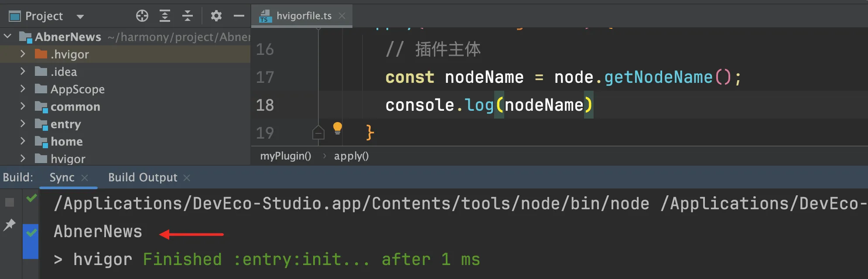Close the Build Output tab
Screen dimensions: 868x279
coord(187,178)
